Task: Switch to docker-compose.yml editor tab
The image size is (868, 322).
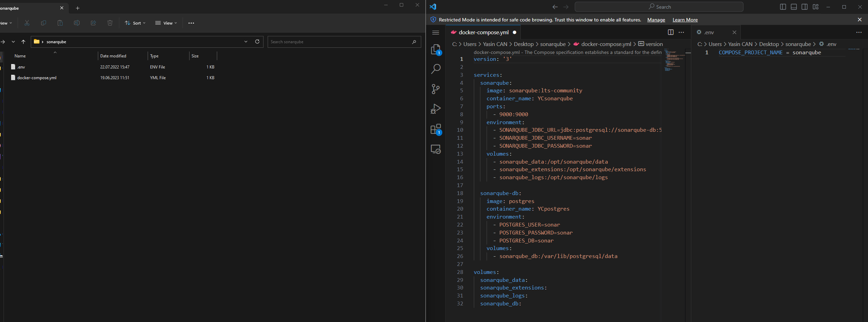Action: coord(483,32)
